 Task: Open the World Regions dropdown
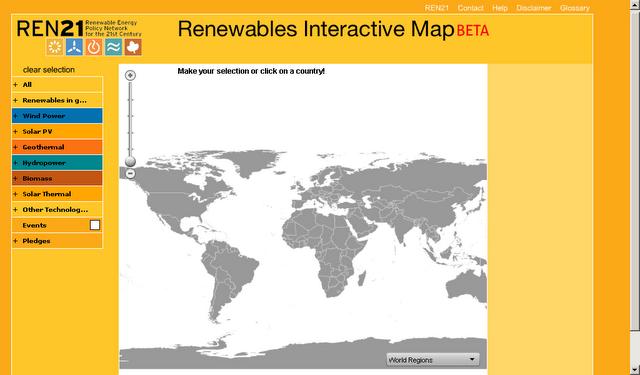pyautogui.click(x=433, y=360)
